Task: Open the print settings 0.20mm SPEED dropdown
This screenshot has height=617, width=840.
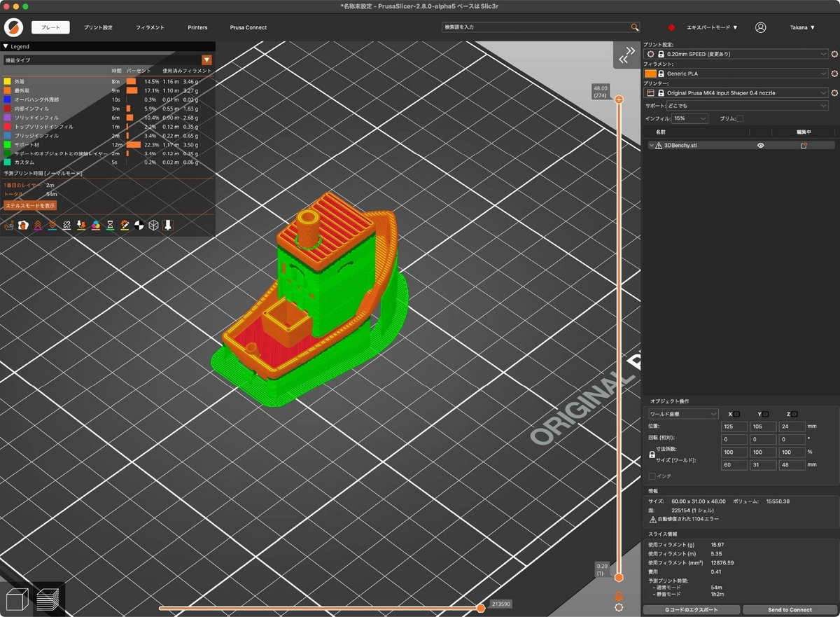Action: (736, 54)
